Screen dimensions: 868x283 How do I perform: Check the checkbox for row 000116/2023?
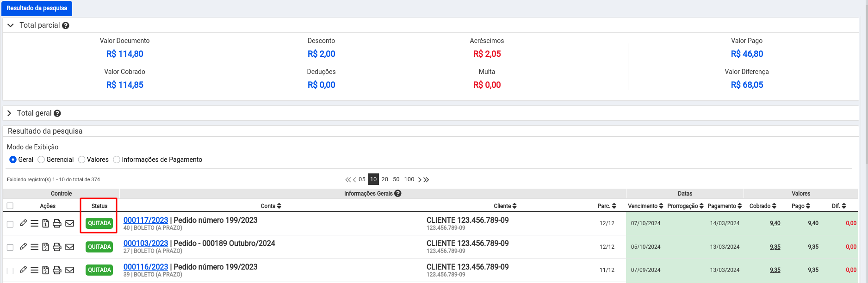pyautogui.click(x=10, y=271)
